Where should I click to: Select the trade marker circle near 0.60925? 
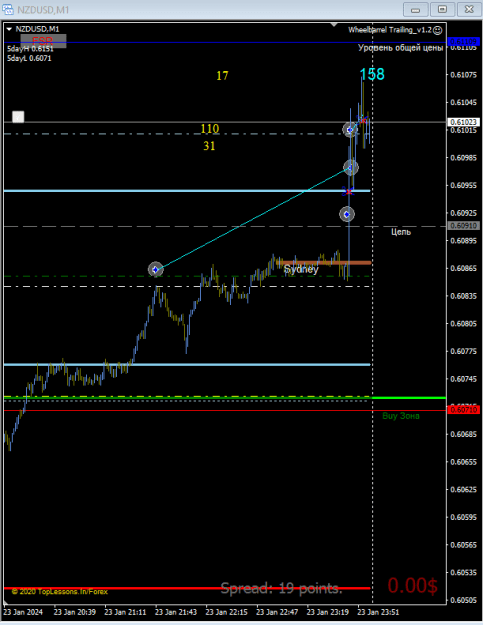point(347,214)
